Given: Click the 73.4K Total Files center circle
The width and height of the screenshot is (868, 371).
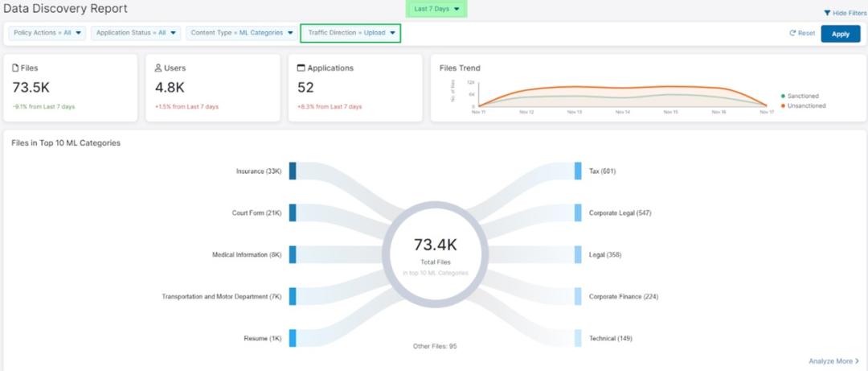Looking at the screenshot, I should pyautogui.click(x=435, y=254).
